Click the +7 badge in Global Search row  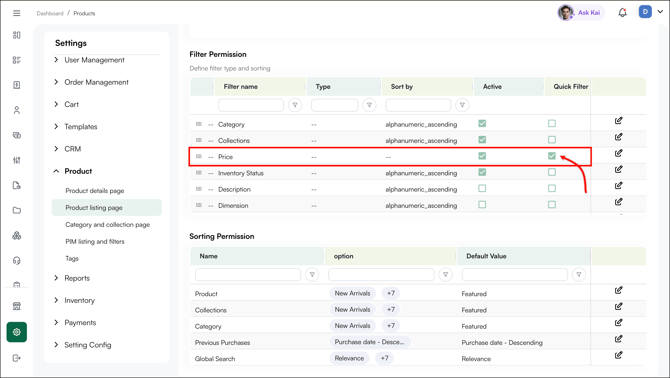coord(384,358)
